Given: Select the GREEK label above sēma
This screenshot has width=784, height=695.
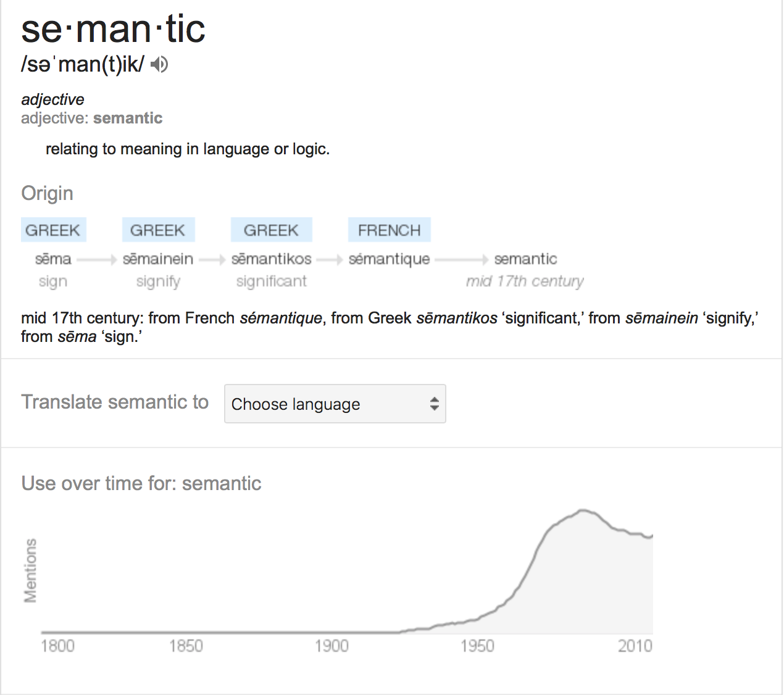Looking at the screenshot, I should (x=53, y=230).
